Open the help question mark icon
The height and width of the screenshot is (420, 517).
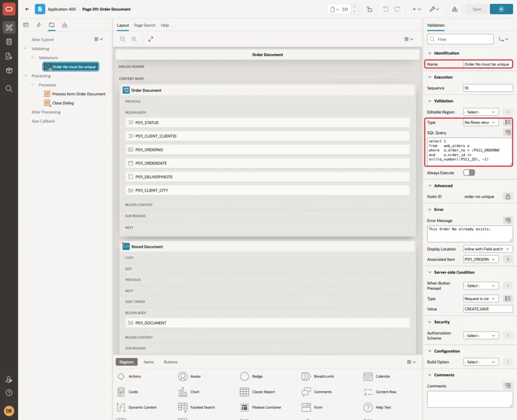point(9,393)
